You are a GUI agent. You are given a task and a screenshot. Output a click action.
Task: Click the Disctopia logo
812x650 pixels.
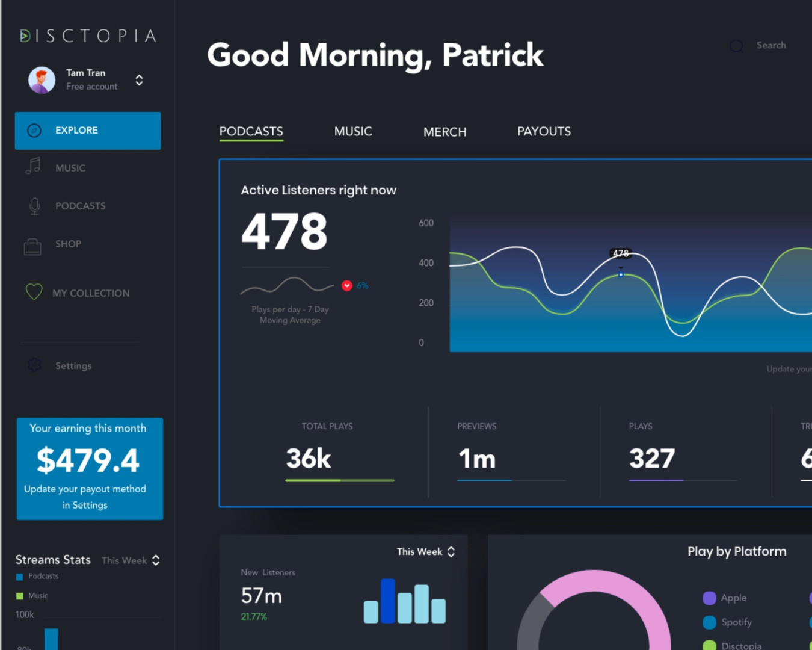pos(88,36)
